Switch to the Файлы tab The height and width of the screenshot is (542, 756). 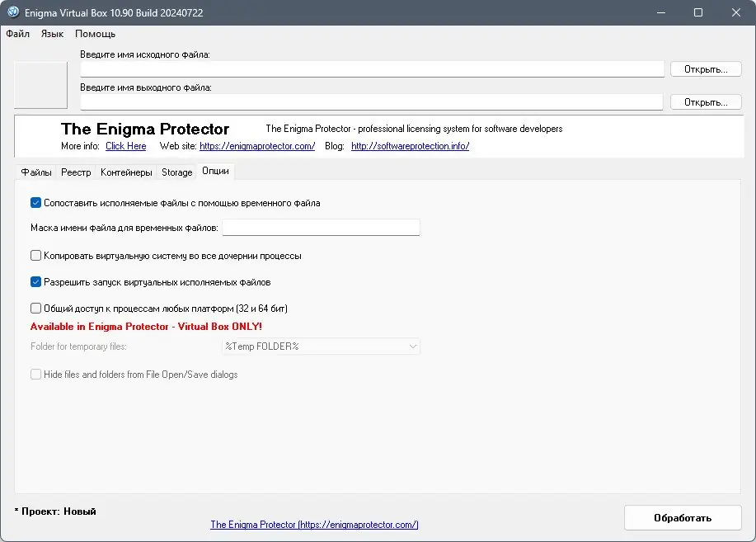click(x=36, y=172)
